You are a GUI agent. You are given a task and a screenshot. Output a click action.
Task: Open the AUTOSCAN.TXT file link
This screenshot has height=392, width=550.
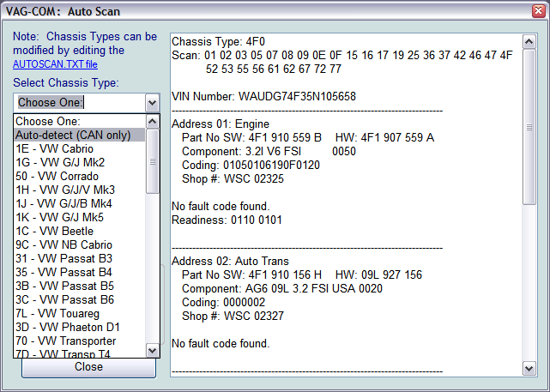pyautogui.click(x=55, y=64)
